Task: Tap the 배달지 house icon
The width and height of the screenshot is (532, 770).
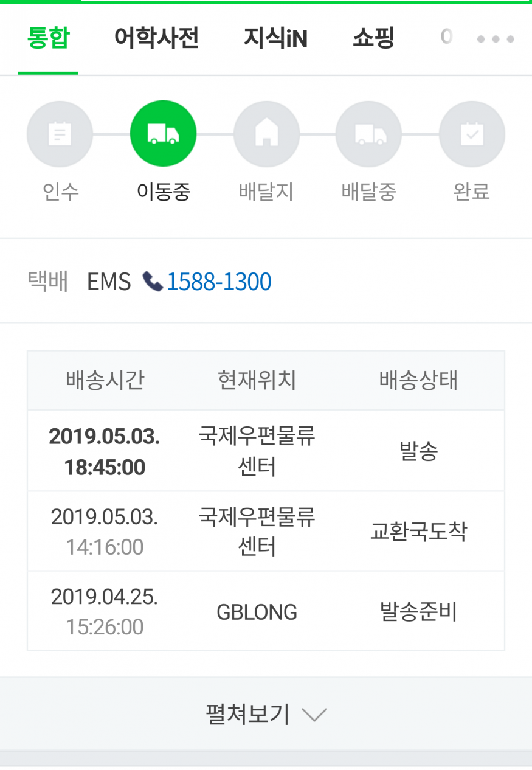Action: 266,134
